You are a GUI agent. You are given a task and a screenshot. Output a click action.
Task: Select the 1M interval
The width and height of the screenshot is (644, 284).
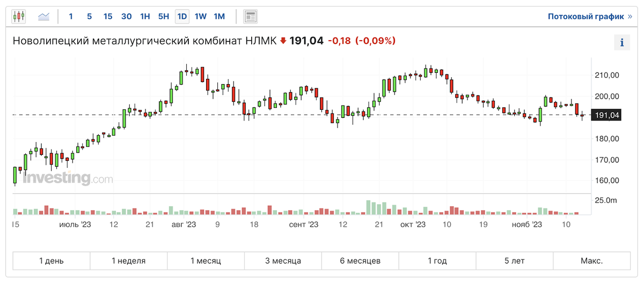click(219, 17)
